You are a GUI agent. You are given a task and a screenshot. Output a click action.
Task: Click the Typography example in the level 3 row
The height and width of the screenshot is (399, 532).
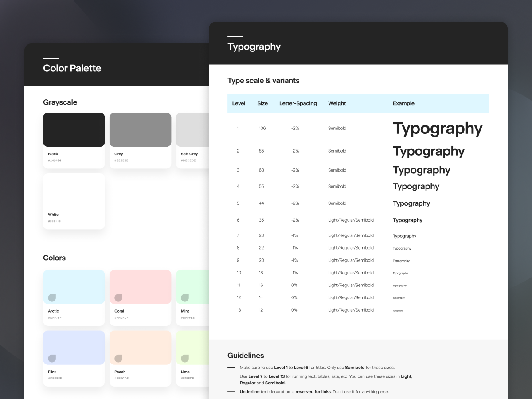[422, 171]
